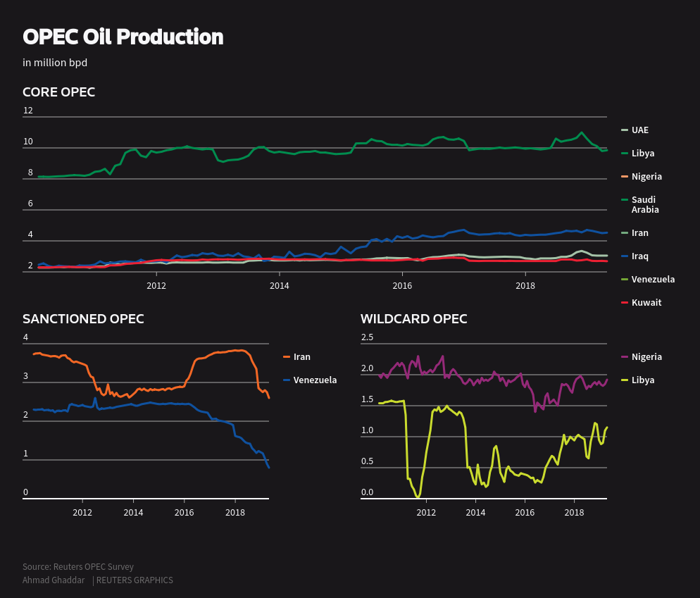Select Saudi Arabia in Core OPEC legend
This screenshot has height=598, width=700.
644,204
